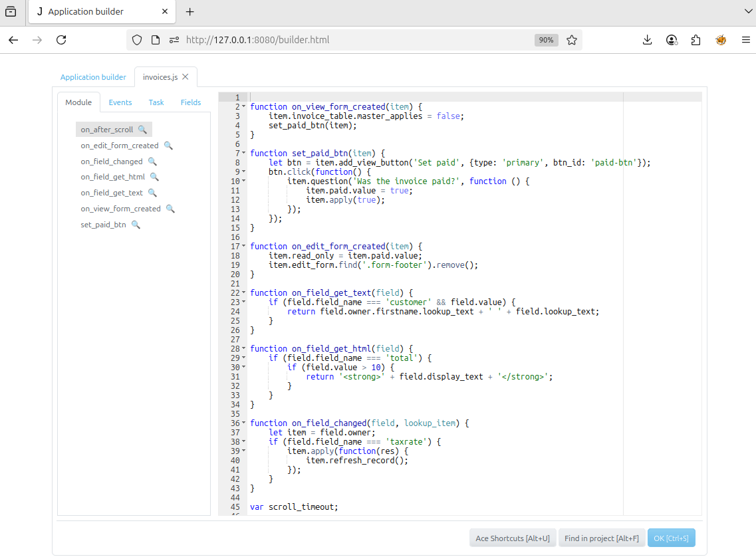Click the tracking protection shield icon
Viewport: 756px width, 557px height.
[137, 40]
